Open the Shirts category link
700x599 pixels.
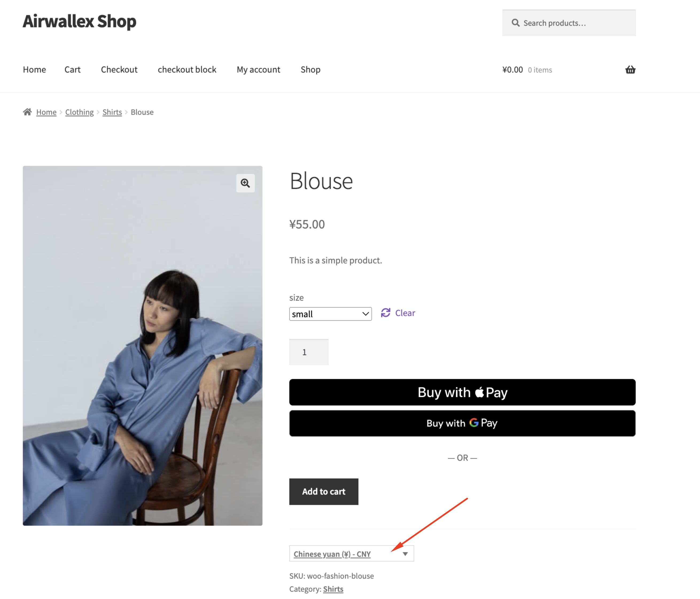click(112, 112)
